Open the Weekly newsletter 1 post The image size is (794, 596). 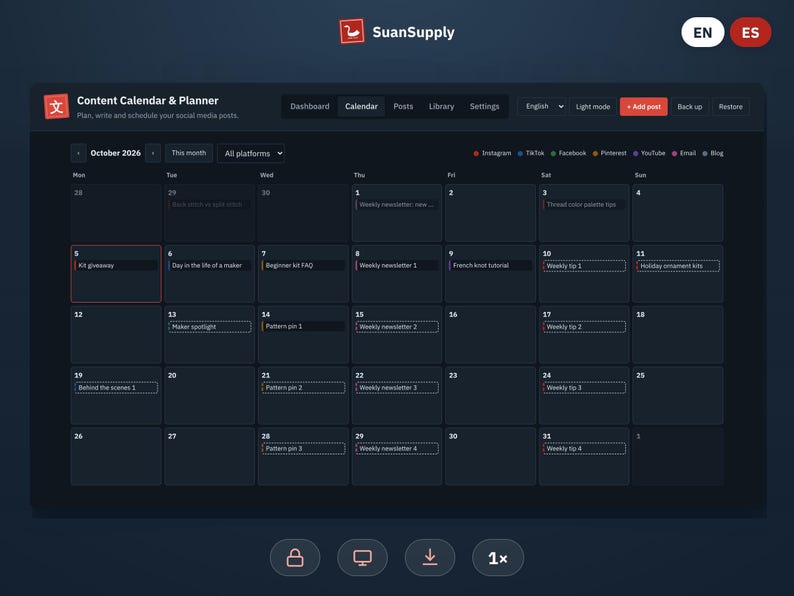pos(397,265)
